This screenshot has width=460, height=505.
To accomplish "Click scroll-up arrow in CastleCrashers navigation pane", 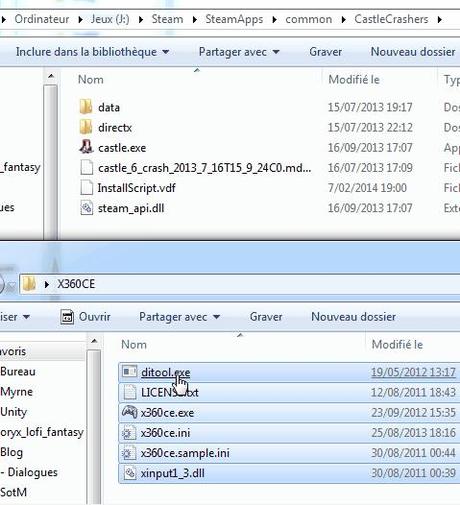I will tap(51, 77).
